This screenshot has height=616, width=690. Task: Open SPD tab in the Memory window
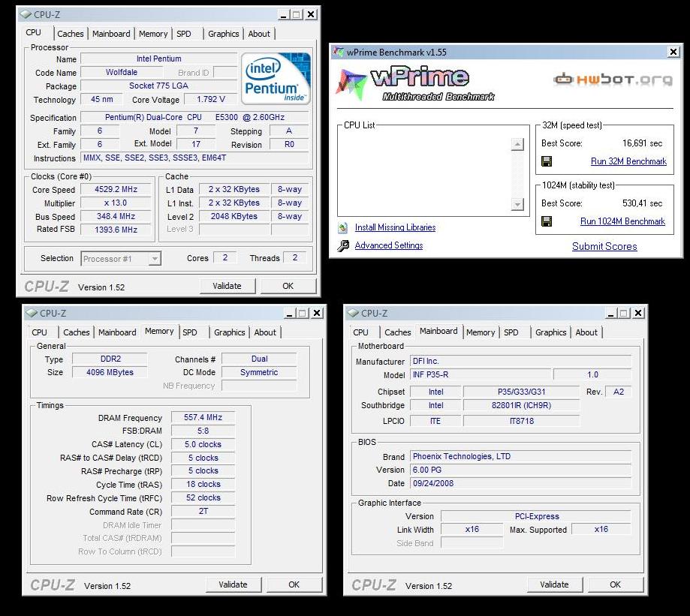190,332
